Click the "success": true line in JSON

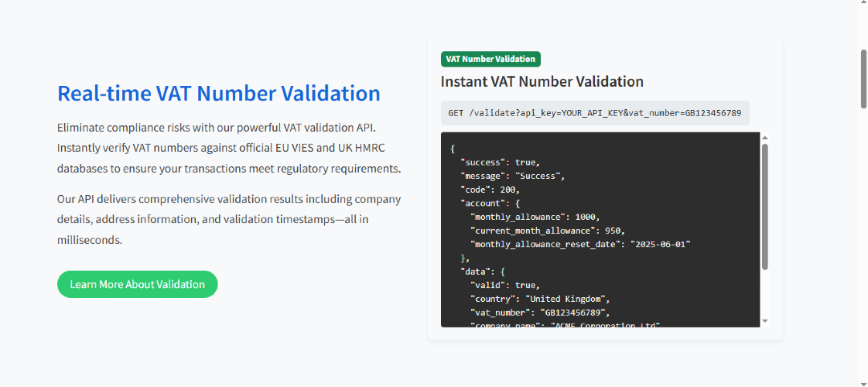[x=500, y=163]
